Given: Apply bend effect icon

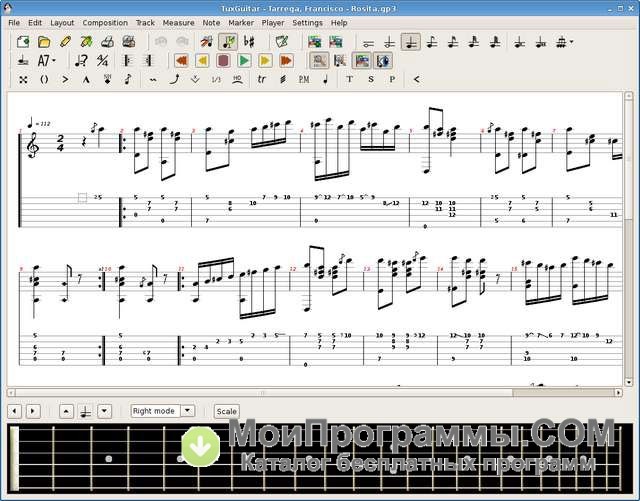Looking at the screenshot, I should click(x=174, y=80).
